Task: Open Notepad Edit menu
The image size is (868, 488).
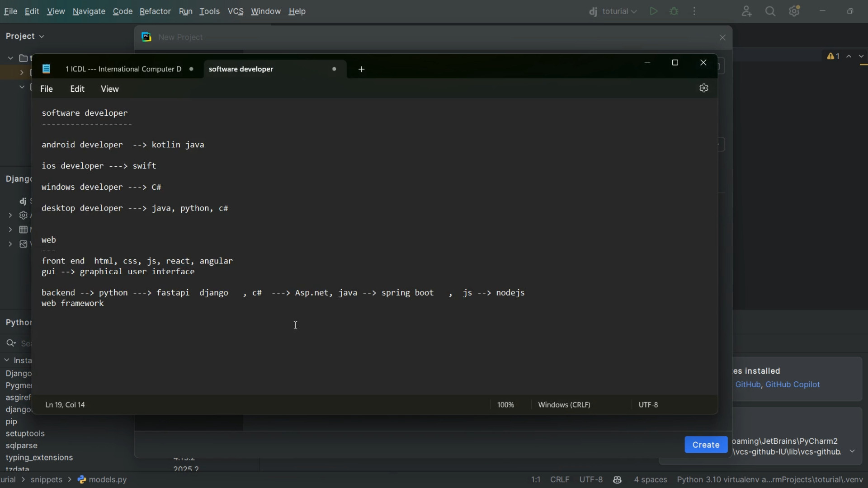Action: click(x=77, y=89)
